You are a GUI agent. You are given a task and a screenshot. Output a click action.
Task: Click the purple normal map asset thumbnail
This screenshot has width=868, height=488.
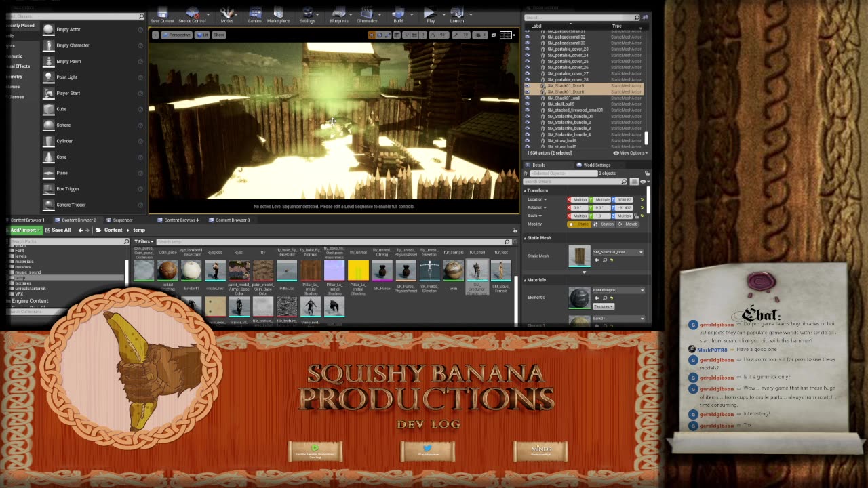(334, 270)
